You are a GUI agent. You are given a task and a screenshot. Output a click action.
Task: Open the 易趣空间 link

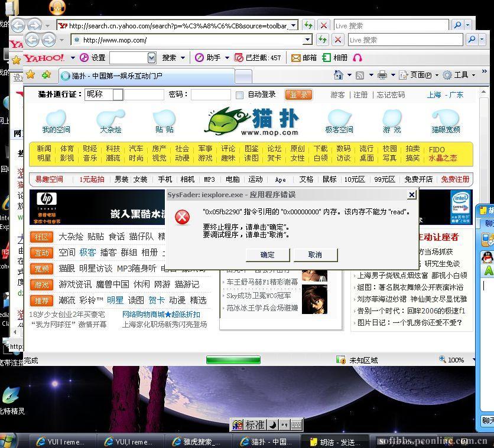pos(49,179)
